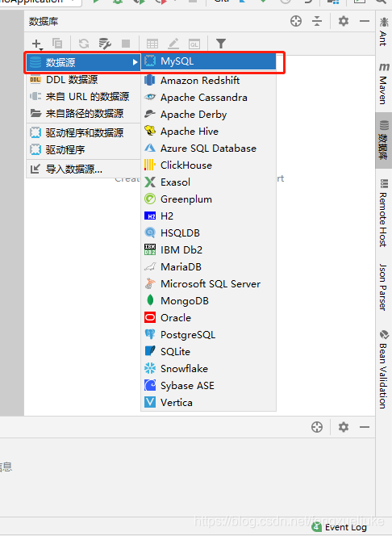Open data source properties wrench icon
The image size is (392, 536).
click(x=105, y=44)
